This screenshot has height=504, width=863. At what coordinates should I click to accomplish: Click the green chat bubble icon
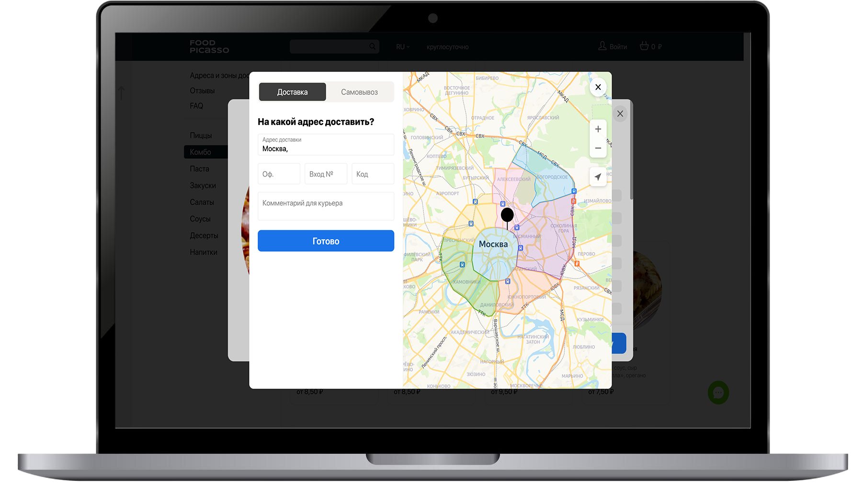click(718, 392)
